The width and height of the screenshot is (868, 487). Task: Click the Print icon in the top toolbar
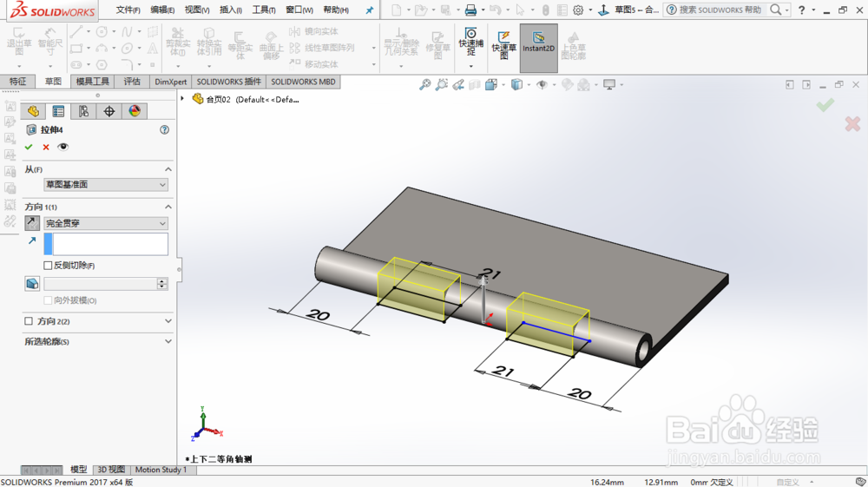470,10
